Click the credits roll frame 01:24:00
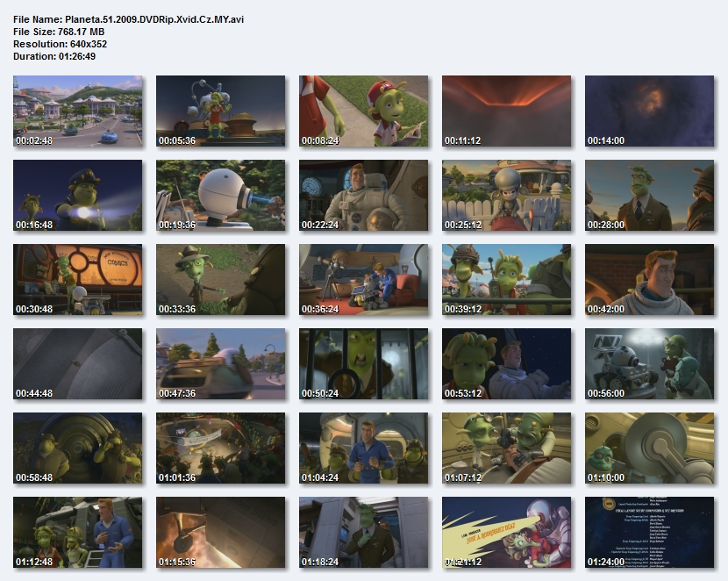728x581 pixels. (x=650, y=532)
